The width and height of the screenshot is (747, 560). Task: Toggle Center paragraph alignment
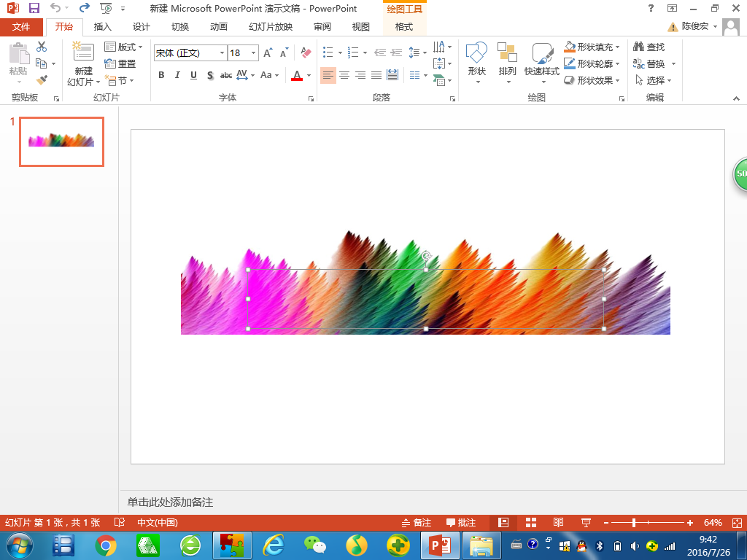(x=344, y=75)
